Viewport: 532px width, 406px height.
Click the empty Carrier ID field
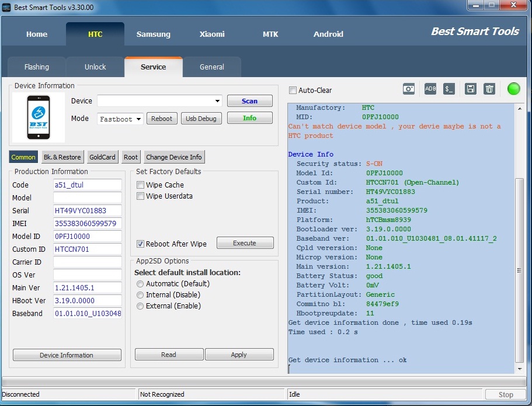pyautogui.click(x=87, y=262)
